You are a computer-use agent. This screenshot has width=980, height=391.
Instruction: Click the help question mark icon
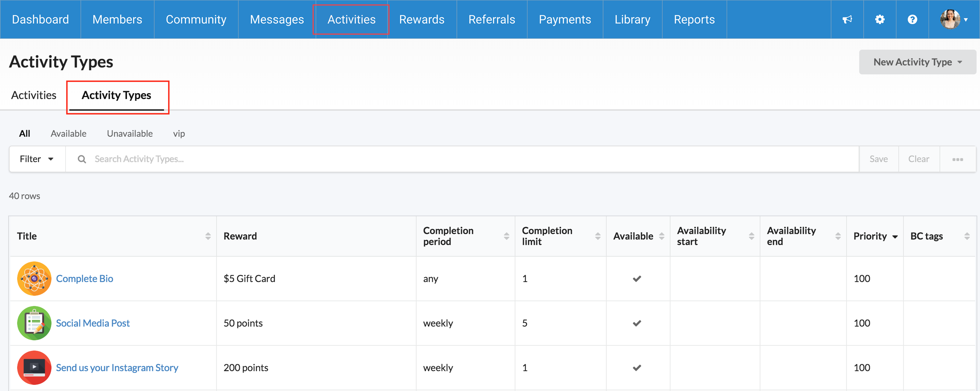912,20
